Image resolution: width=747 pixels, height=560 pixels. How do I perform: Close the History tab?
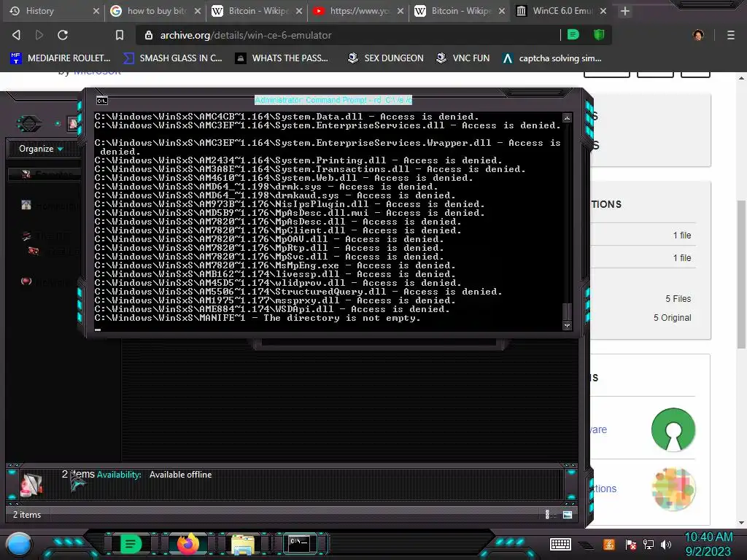[96, 11]
